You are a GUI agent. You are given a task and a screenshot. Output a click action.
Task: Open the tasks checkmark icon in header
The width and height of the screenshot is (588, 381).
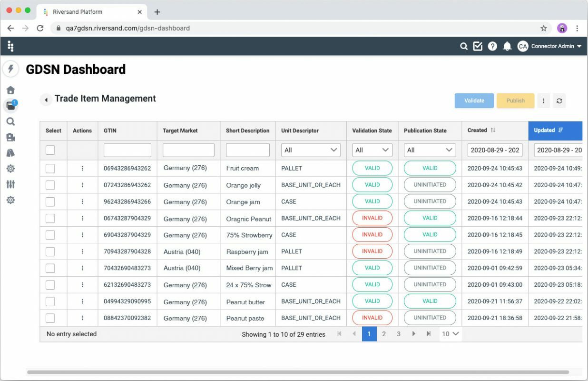pyautogui.click(x=478, y=46)
